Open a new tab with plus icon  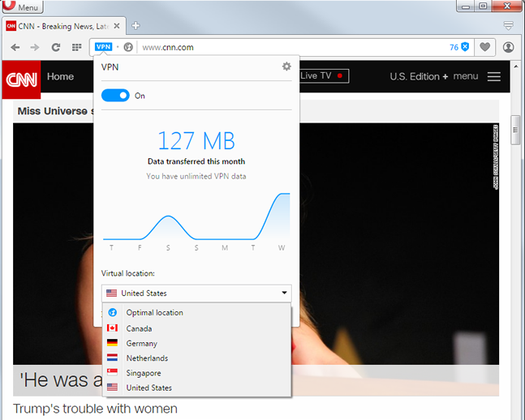(136, 26)
